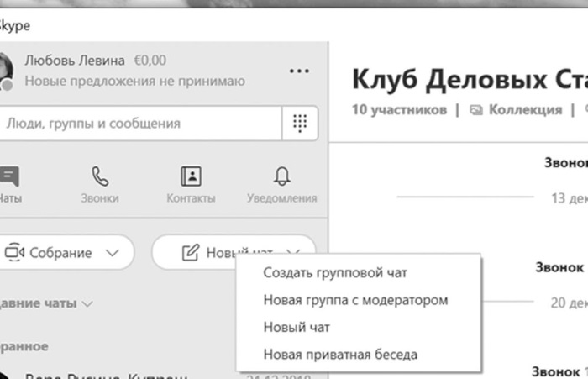The width and height of the screenshot is (588, 379).
Task: Switch to the Звонки calls tab
Action: click(x=100, y=184)
